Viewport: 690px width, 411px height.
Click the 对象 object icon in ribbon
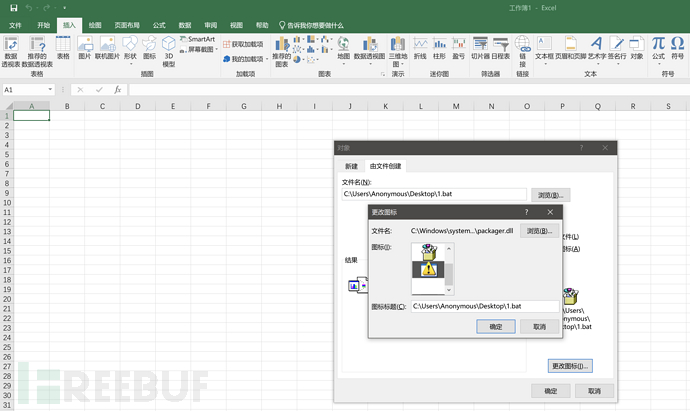(636, 48)
